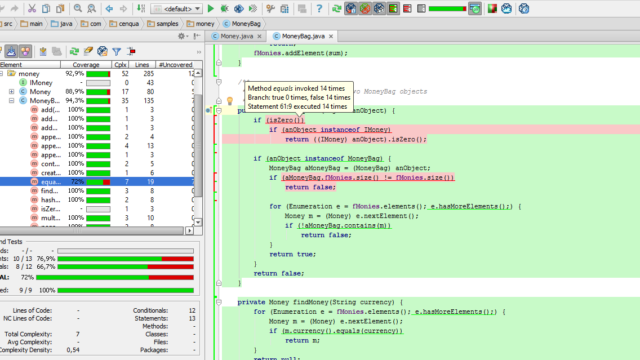Collapse the MoneyBag class tree node
Image resolution: width=640 pixels, height=360 pixels.
[11, 100]
